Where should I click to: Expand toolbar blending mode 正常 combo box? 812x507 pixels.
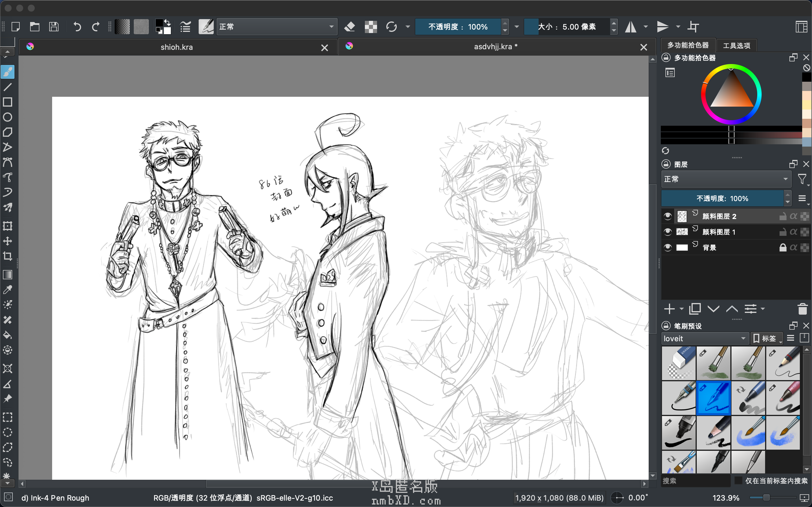tap(277, 27)
